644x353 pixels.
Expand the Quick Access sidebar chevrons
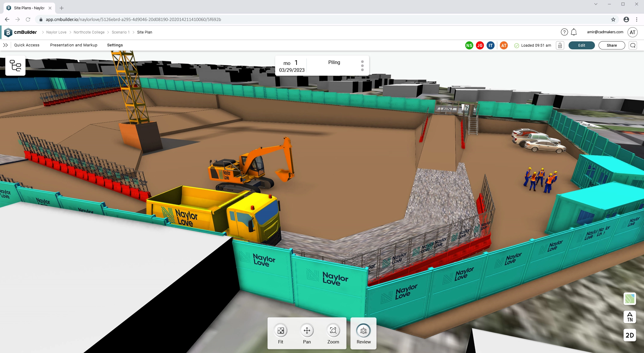click(6, 45)
